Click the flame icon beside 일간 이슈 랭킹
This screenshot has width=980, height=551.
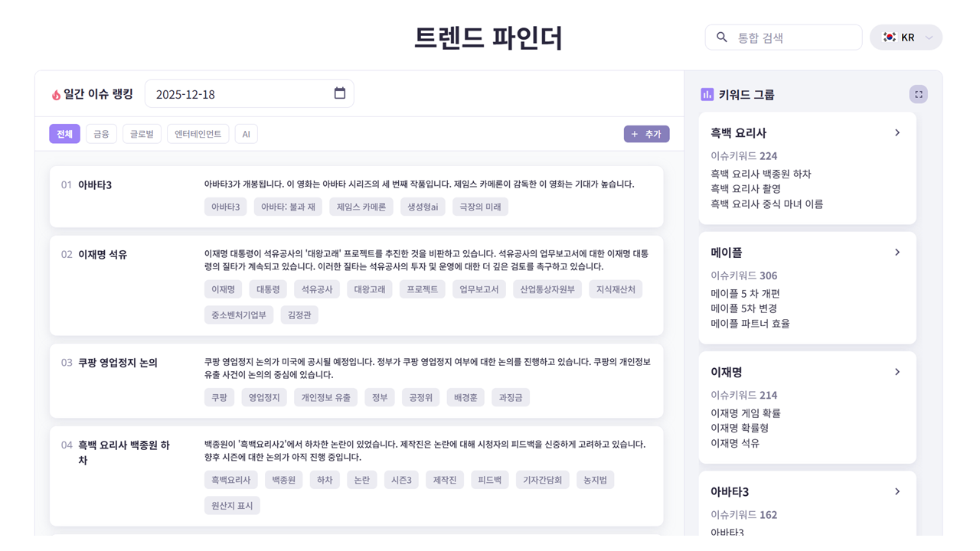56,95
